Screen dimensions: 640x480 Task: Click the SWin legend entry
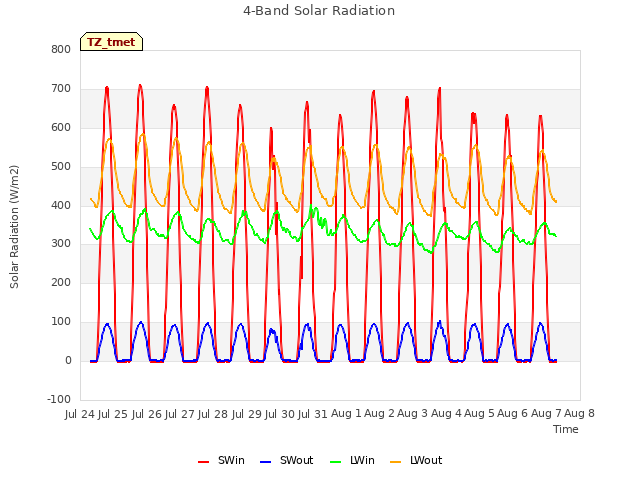coord(221,460)
